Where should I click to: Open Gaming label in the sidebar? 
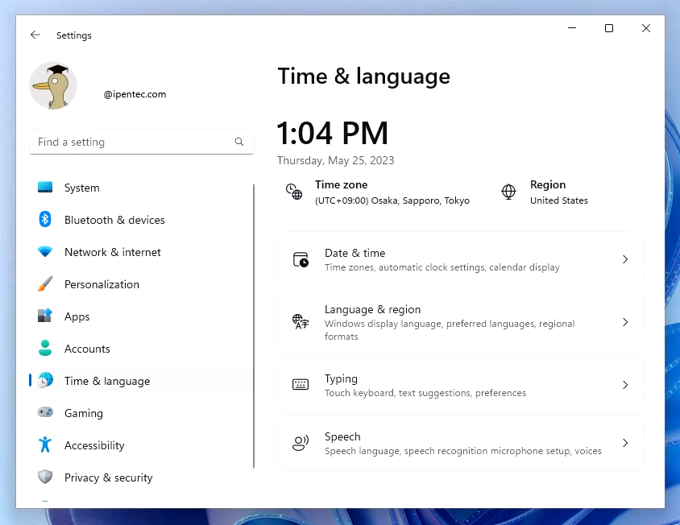84,413
